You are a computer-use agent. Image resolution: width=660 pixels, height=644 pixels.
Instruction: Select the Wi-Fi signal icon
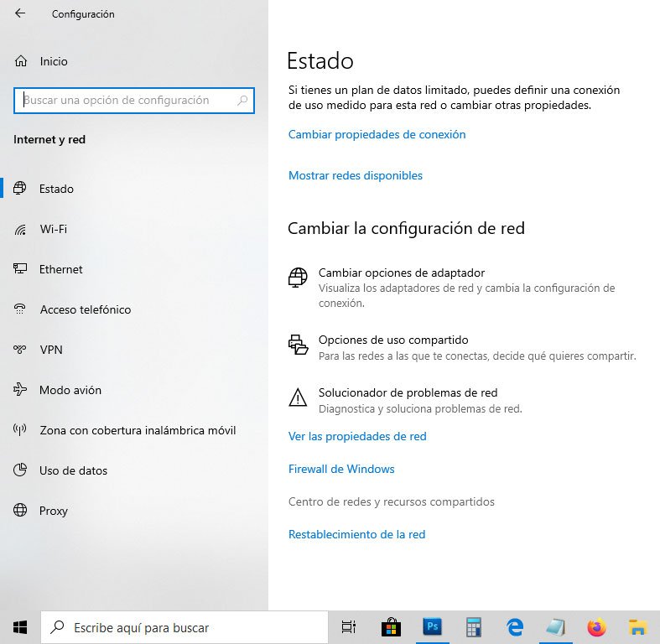point(20,230)
